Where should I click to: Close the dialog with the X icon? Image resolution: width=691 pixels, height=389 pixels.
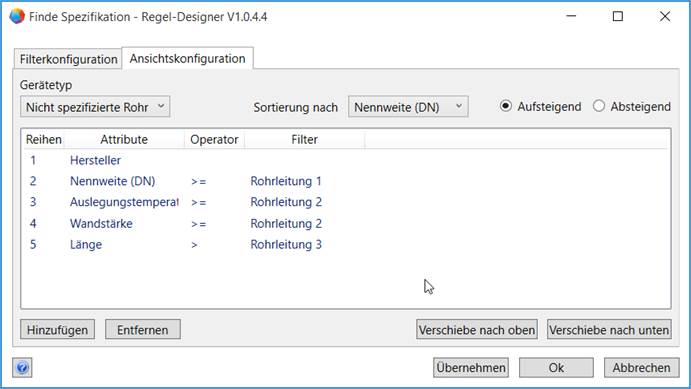[x=665, y=16]
